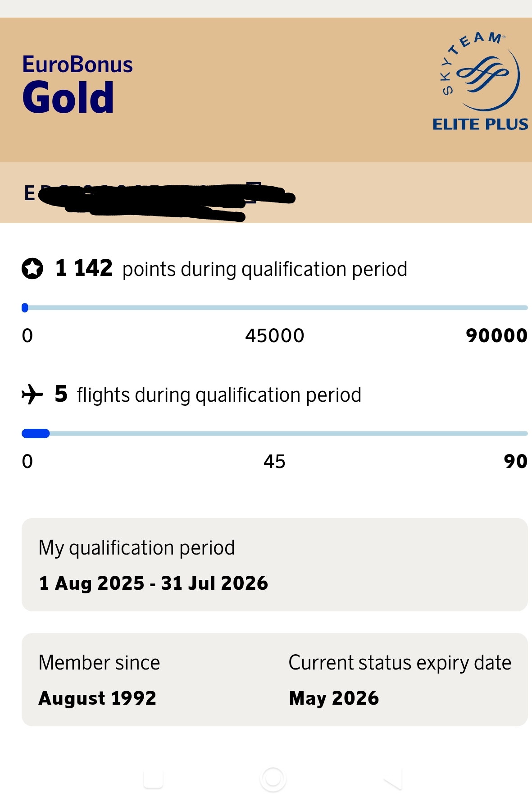The width and height of the screenshot is (532, 812).
Task: Tap Member since August 1992
Action: coord(98,698)
